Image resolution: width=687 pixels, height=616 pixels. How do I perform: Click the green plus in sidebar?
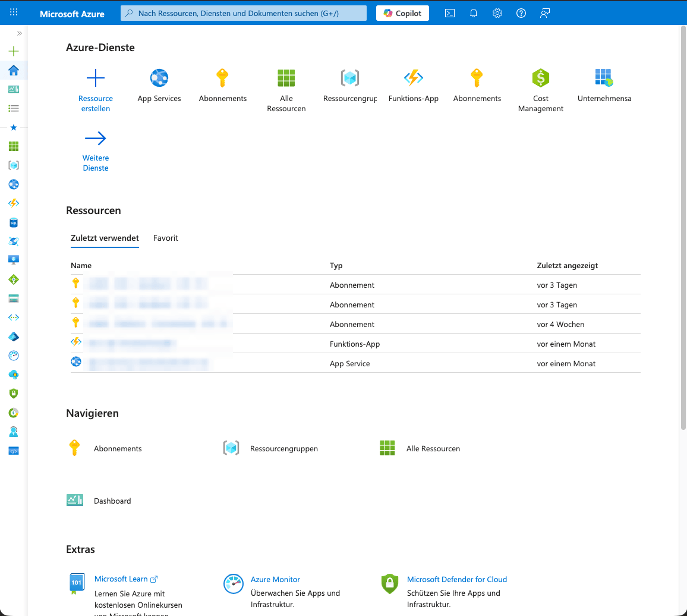[x=14, y=52]
